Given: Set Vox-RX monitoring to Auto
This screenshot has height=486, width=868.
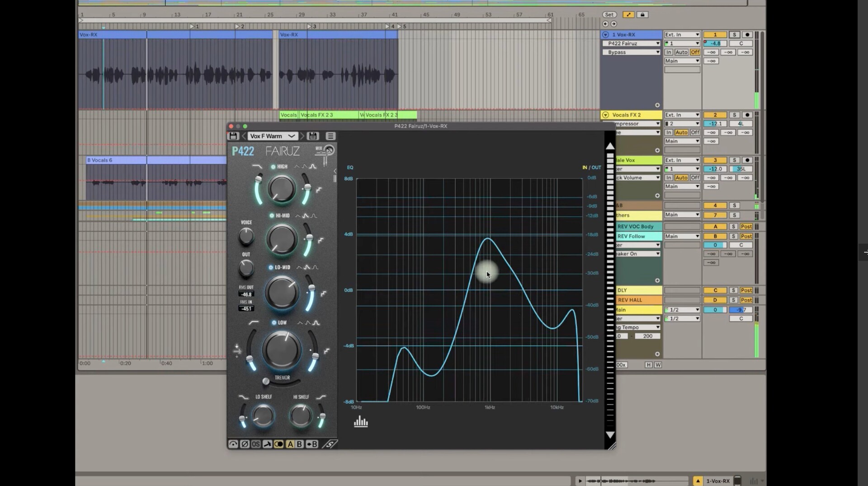Looking at the screenshot, I should pyautogui.click(x=681, y=52).
